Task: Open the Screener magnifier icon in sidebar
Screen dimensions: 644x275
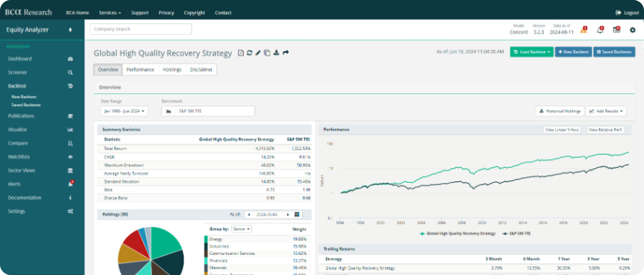Action: tap(70, 72)
